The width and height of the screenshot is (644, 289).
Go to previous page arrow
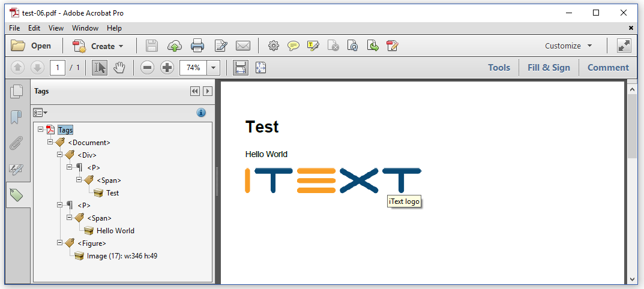click(17, 68)
